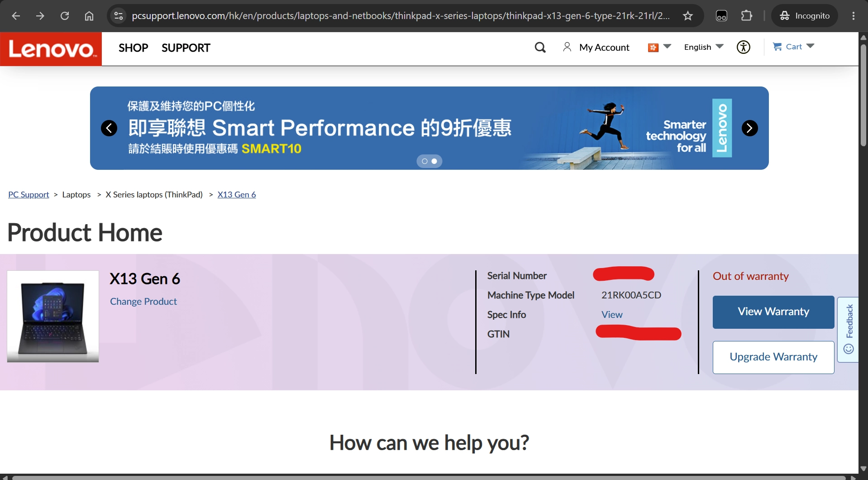Bookmark this page with the star icon
Image resolution: width=868 pixels, height=480 pixels.
tap(688, 16)
